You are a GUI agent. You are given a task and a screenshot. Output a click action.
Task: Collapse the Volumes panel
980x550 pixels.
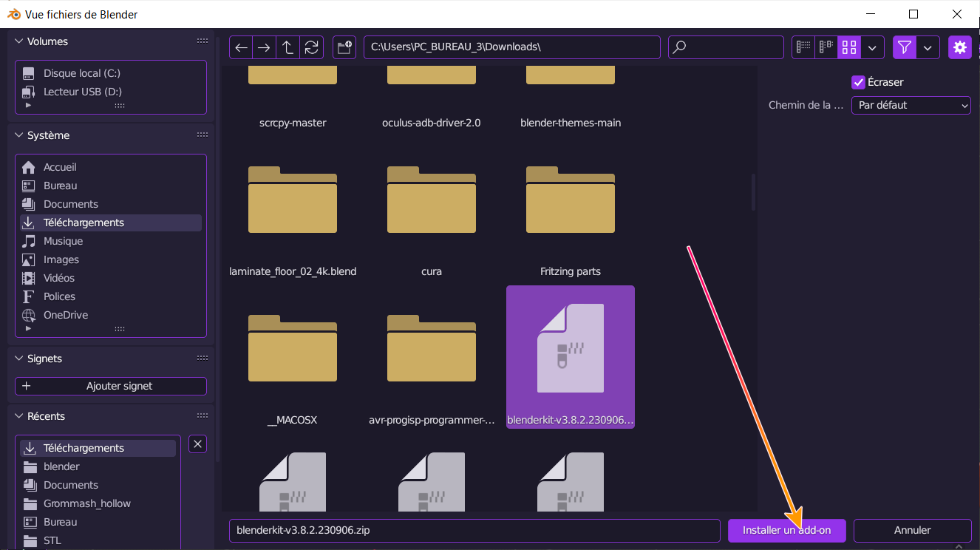click(20, 41)
